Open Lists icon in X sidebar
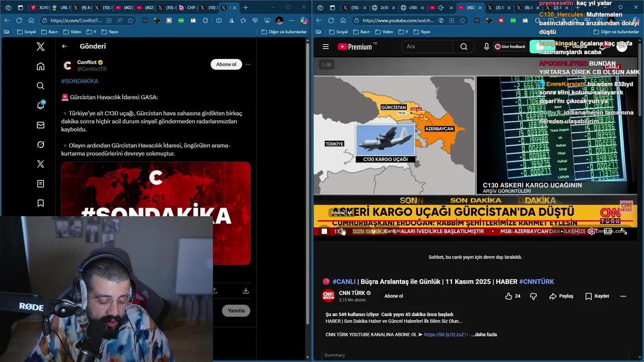This screenshot has height=362, width=644. click(x=41, y=184)
